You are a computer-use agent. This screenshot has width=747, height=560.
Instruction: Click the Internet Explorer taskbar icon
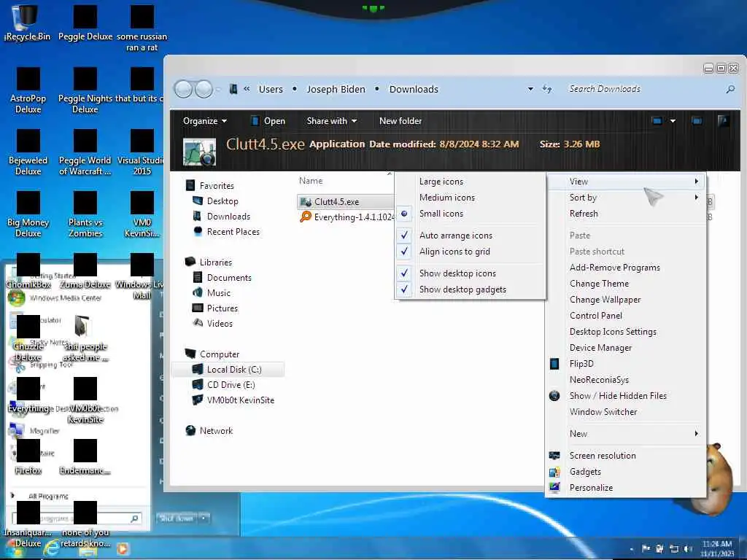[x=52, y=548]
